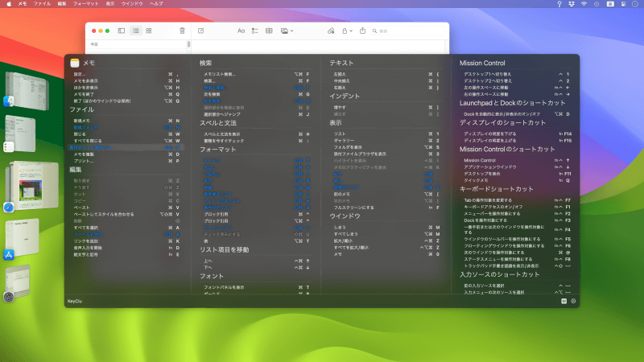The width and height of the screenshot is (644, 362).
Task: Switch Notes to gallery view
Action: 149,31
